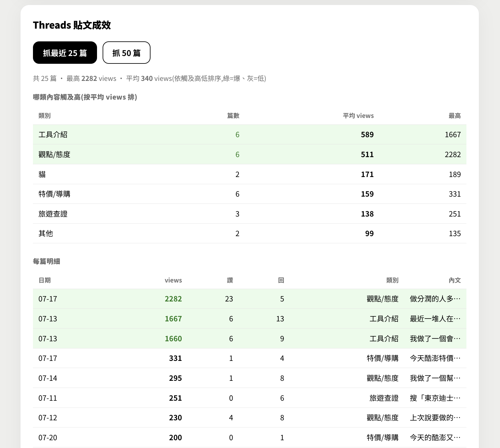Viewport: 500px width, 448px height.
Task: Click the 回 column header
Action: click(x=281, y=280)
